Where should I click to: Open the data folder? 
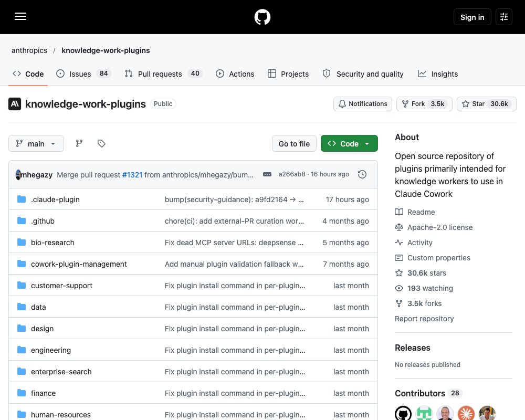click(x=38, y=307)
